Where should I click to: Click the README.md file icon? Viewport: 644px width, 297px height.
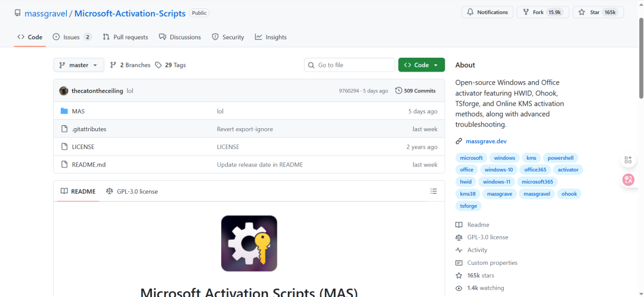64,165
